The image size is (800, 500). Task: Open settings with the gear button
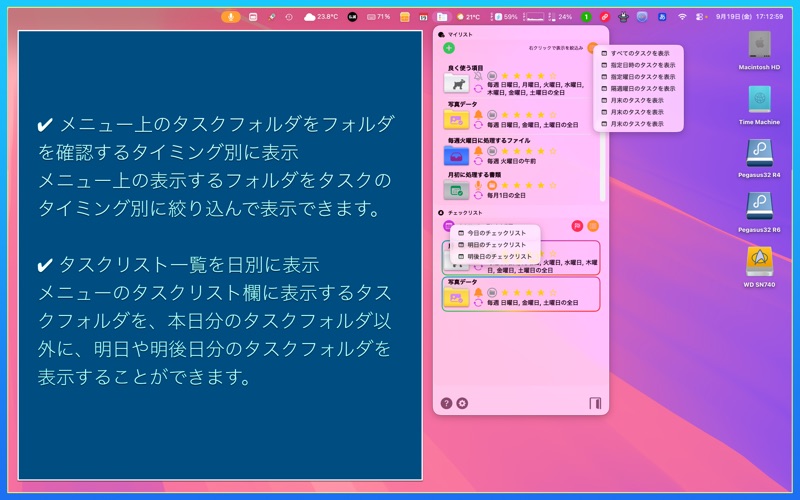[462, 403]
